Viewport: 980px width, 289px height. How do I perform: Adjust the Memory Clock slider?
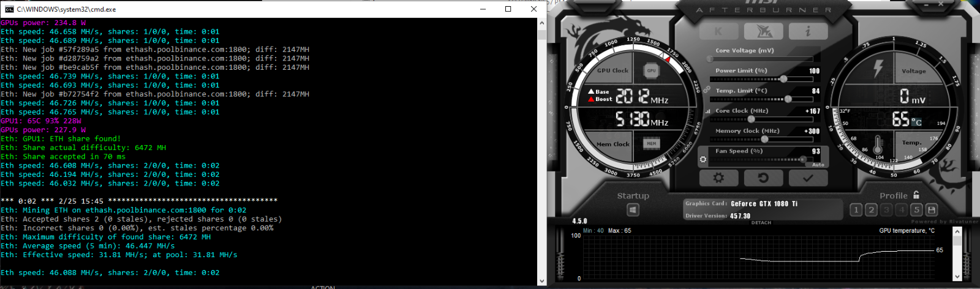coord(761,139)
